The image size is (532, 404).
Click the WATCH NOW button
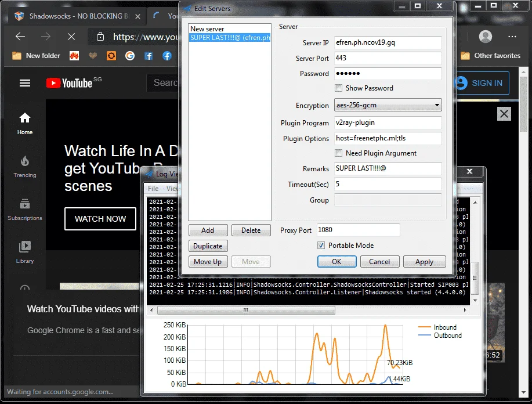[x=100, y=219]
